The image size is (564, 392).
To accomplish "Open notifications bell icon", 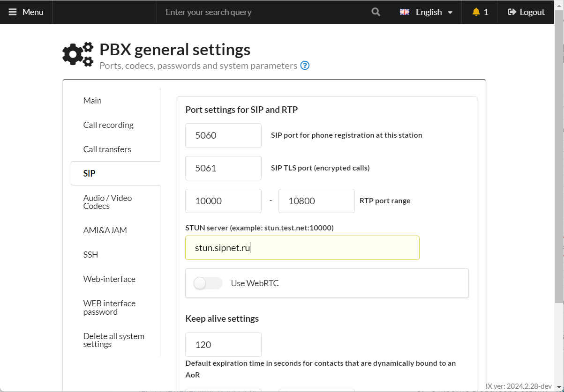I will 476,12.
